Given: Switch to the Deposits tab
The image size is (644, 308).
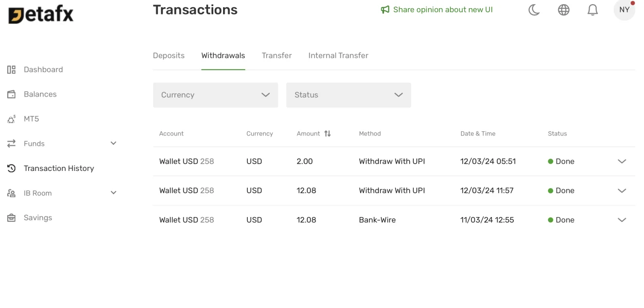Looking at the screenshot, I should [x=169, y=55].
